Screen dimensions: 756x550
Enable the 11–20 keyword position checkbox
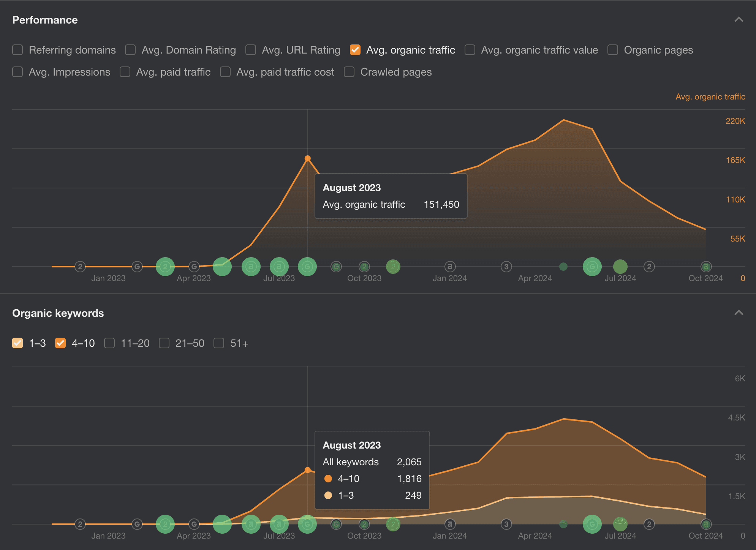coord(109,343)
